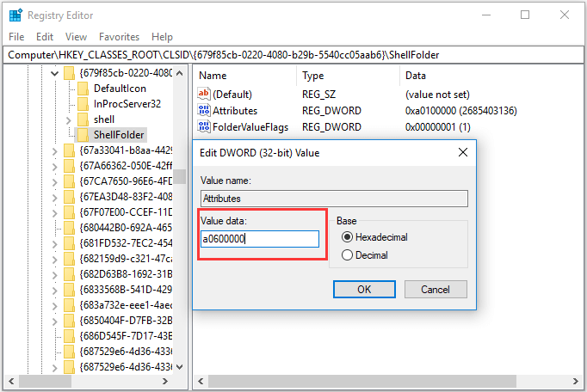Viewport: 587px width, 392px height.
Task: Close the Edit DWORD dialog
Action: 463,152
